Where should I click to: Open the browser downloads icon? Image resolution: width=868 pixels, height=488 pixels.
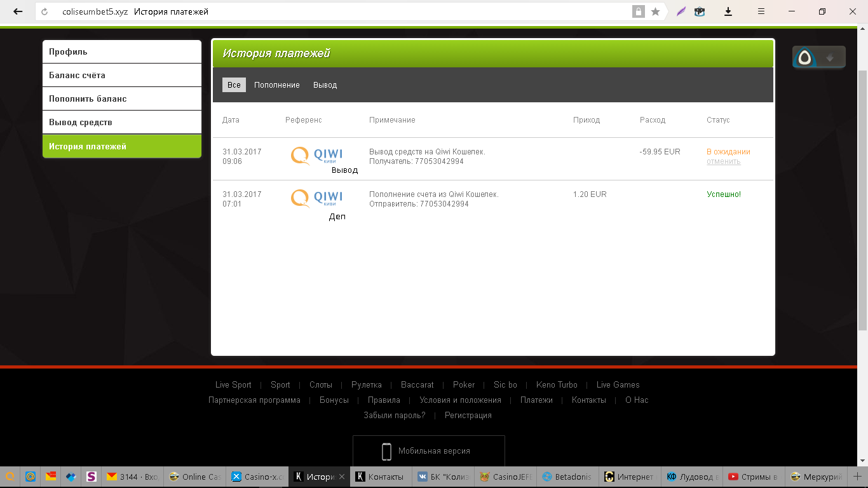tap(728, 11)
